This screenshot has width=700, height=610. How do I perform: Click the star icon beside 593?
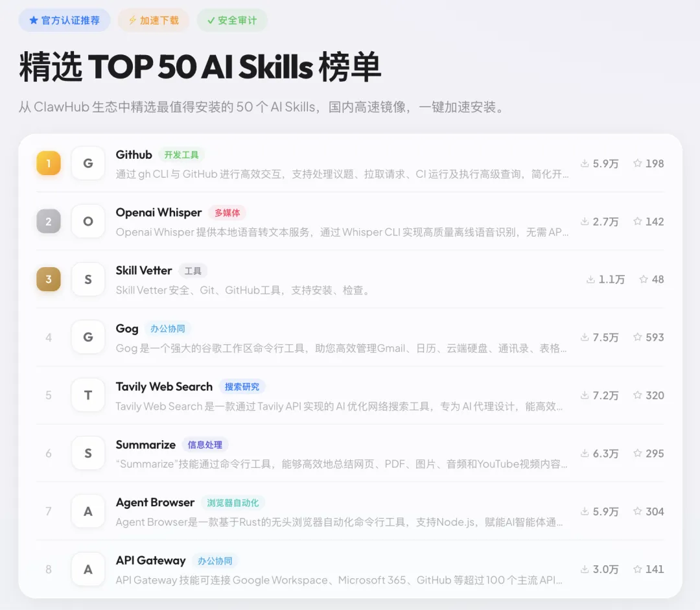click(x=638, y=336)
